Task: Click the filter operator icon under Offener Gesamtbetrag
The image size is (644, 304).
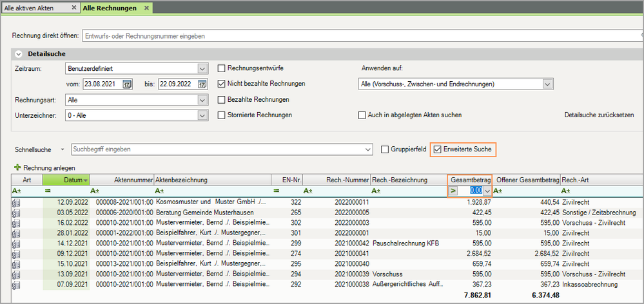Action: coord(498,191)
